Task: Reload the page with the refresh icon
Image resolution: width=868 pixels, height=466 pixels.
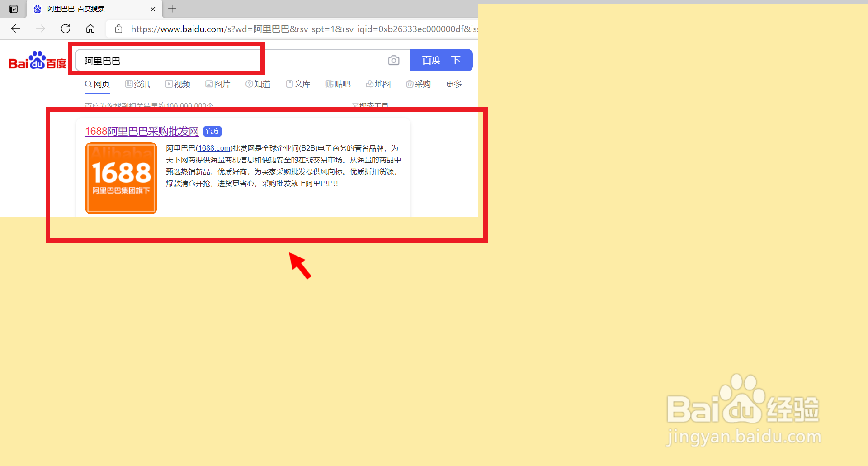Action: pyautogui.click(x=66, y=29)
